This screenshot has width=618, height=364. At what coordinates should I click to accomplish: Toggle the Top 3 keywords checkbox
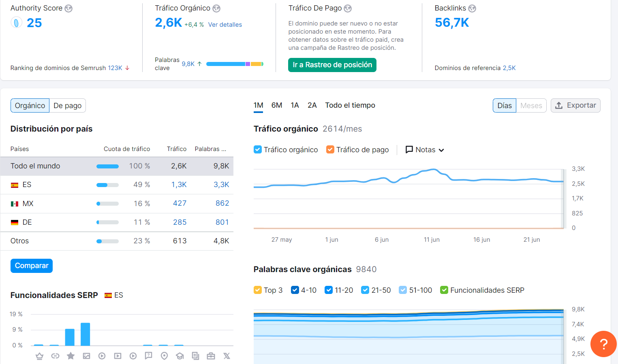[258, 290]
